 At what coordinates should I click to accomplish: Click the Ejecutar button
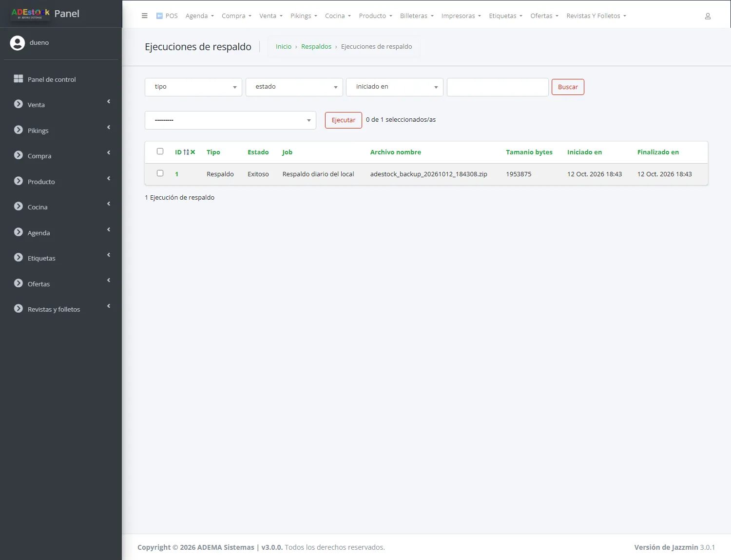[x=344, y=120]
